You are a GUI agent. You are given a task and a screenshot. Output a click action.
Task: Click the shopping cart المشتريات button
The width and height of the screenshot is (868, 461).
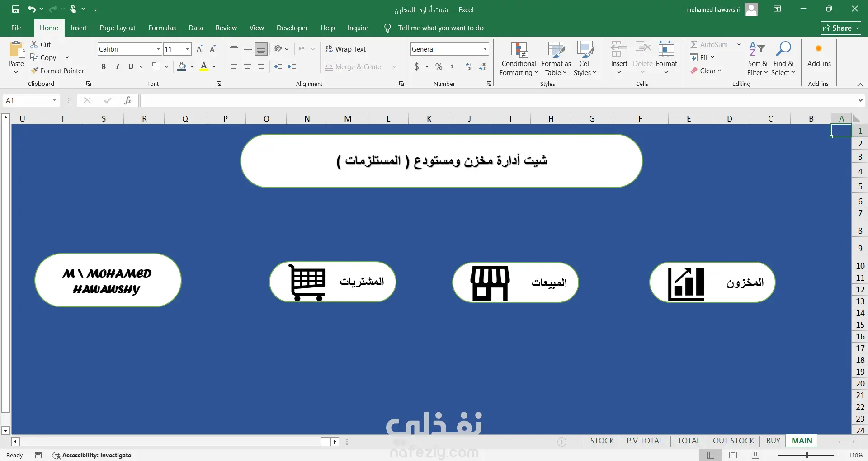332,282
